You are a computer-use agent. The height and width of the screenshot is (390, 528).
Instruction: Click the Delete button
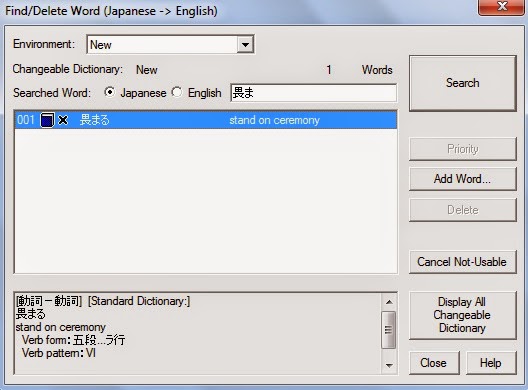tap(463, 210)
